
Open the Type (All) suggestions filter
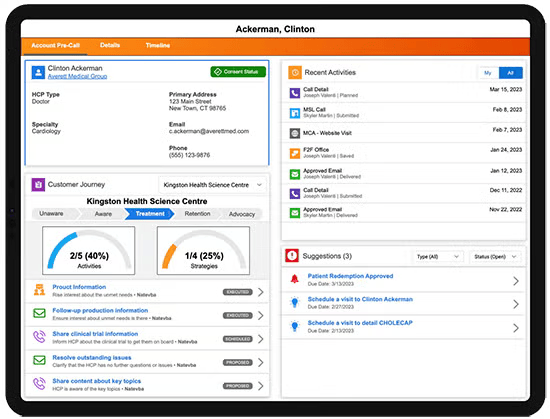438,257
